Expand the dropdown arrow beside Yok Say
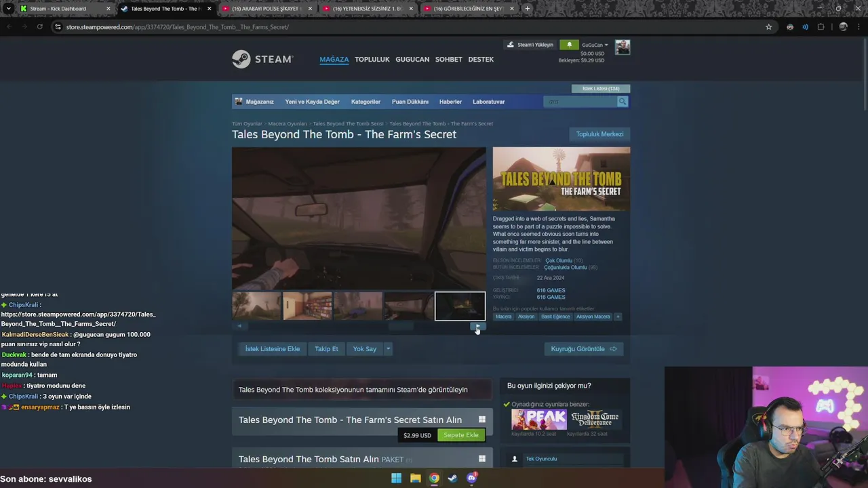This screenshot has width=868, height=488. click(x=388, y=349)
